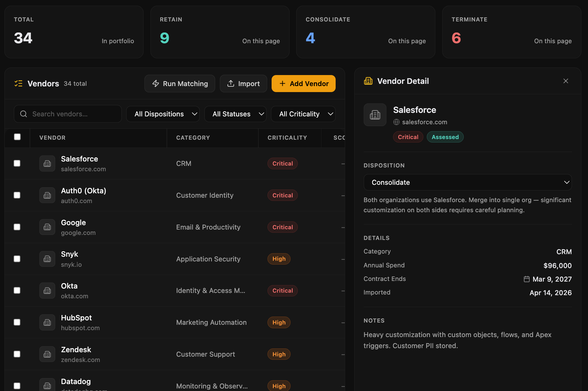Click the search magnifier icon
The width and height of the screenshot is (588, 391).
pos(24,114)
